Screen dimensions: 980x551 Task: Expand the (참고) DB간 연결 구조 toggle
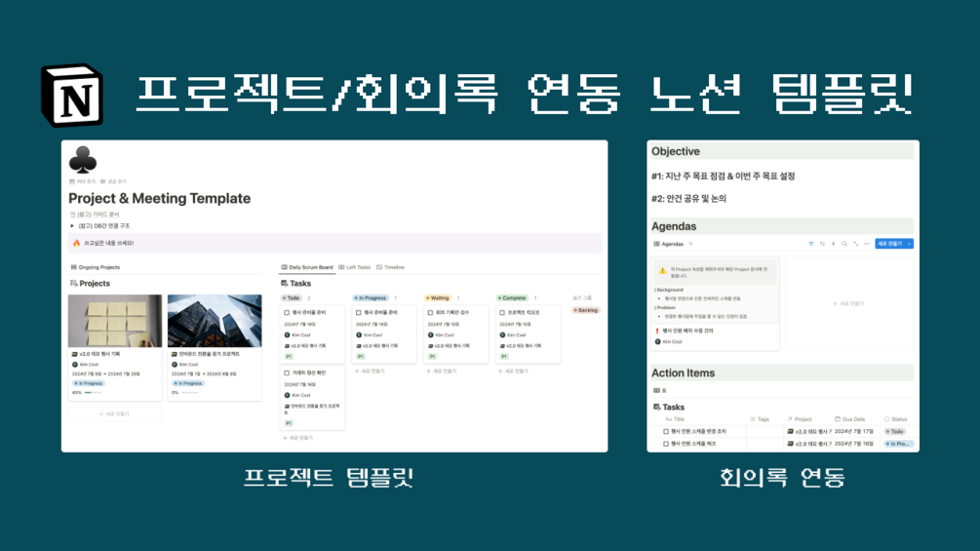(72, 226)
